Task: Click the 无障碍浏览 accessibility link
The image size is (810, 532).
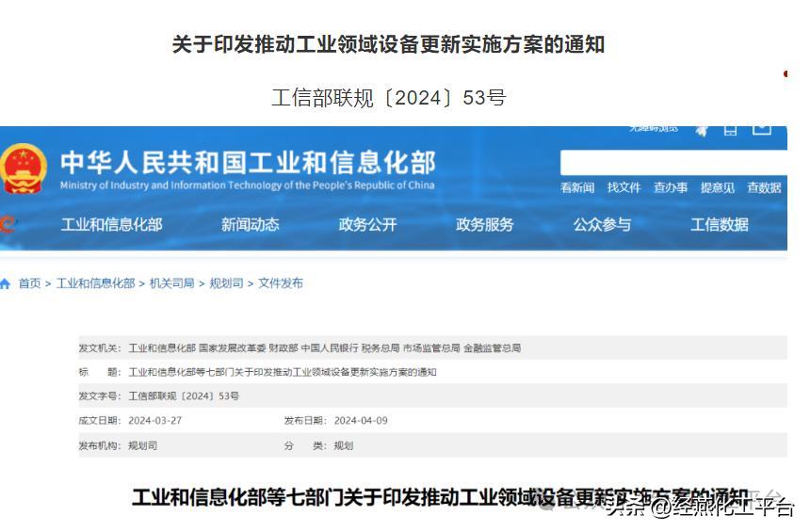Action: [x=654, y=129]
